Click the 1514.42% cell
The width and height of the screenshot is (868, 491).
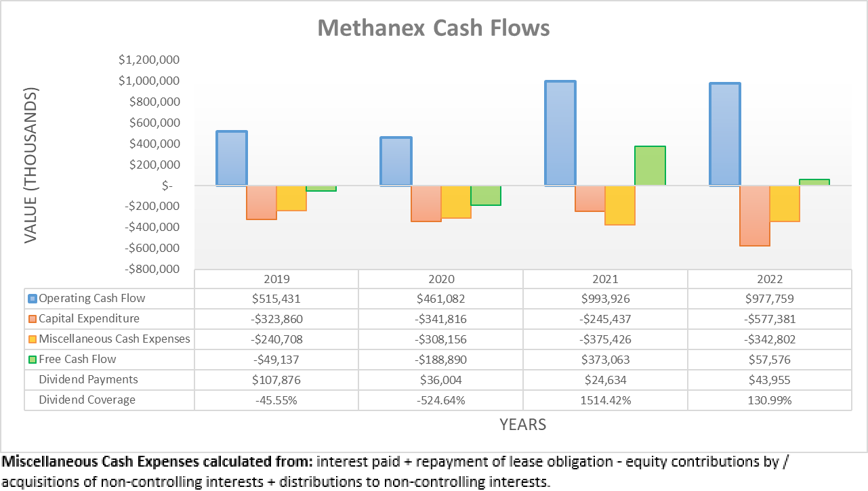pyautogui.click(x=605, y=400)
